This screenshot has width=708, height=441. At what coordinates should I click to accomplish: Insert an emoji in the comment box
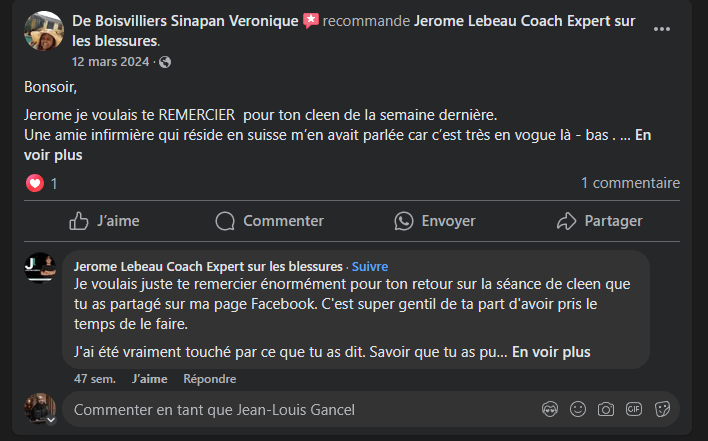(x=578, y=409)
